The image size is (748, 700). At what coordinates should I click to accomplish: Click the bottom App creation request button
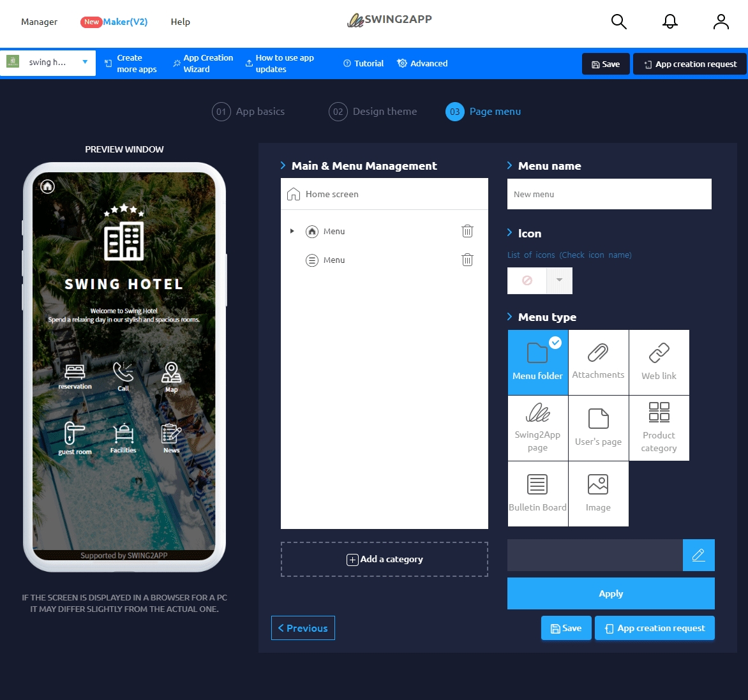pos(655,628)
